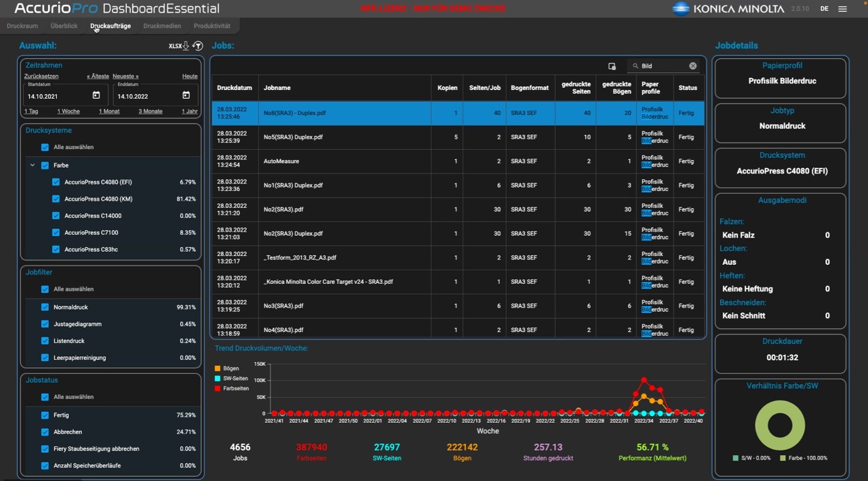Select job No4(SRA3).pdf
The height and width of the screenshot is (481, 868).
(458, 329)
